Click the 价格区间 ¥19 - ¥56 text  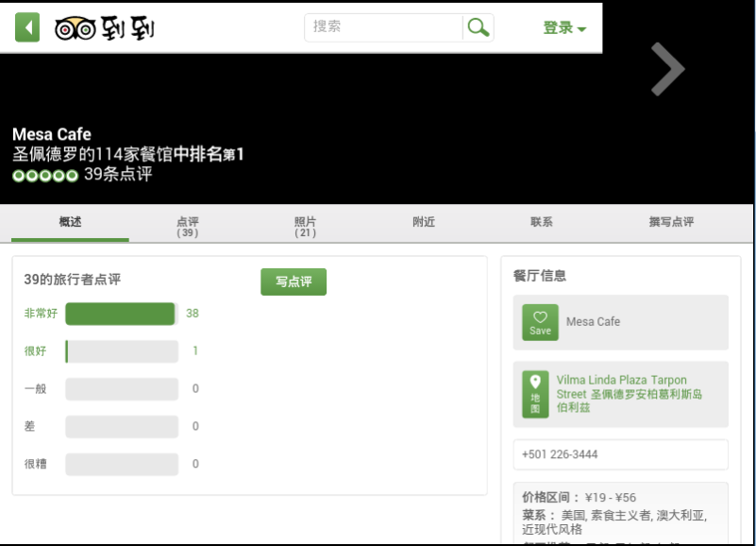click(x=580, y=497)
